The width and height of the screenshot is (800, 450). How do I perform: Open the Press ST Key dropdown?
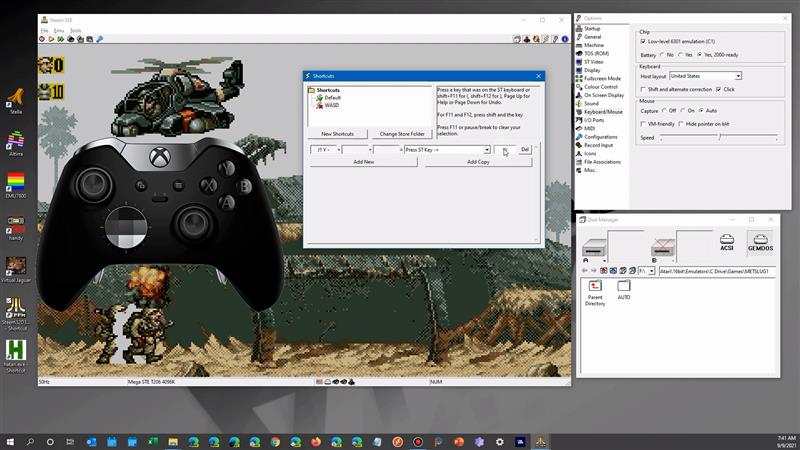click(447, 149)
